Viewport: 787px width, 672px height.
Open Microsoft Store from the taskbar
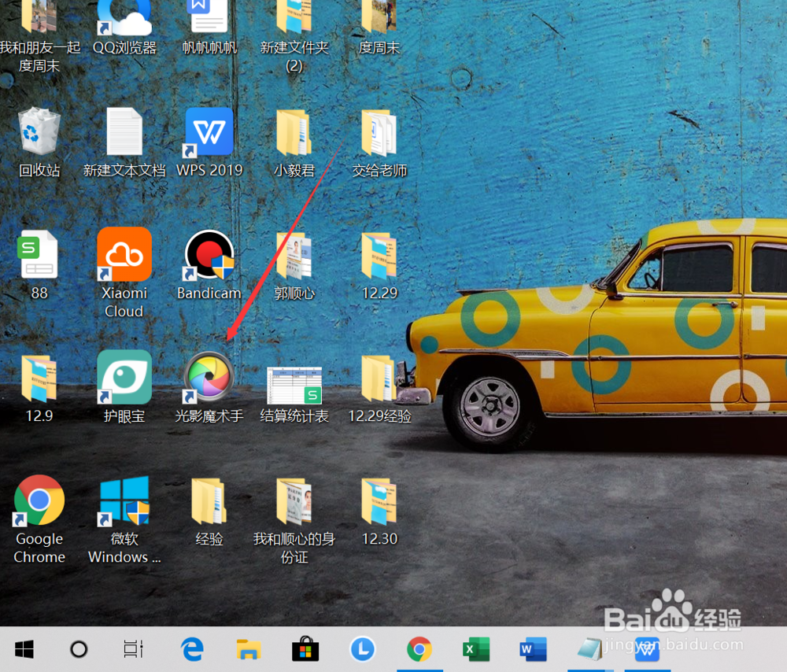point(305,649)
